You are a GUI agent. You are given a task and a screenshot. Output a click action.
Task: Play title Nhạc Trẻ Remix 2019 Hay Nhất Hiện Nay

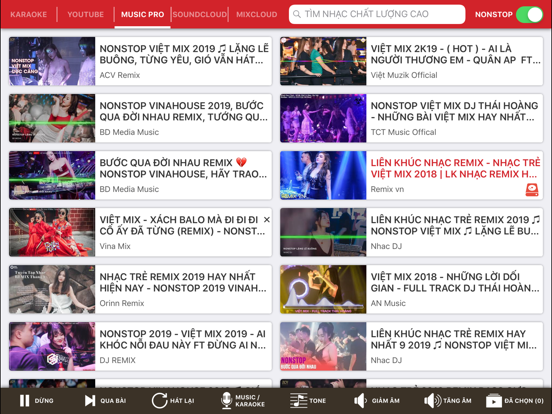pos(183,282)
